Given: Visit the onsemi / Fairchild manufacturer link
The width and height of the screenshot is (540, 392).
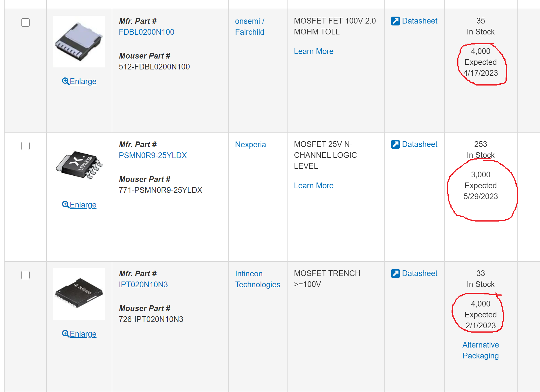Looking at the screenshot, I should (249, 27).
